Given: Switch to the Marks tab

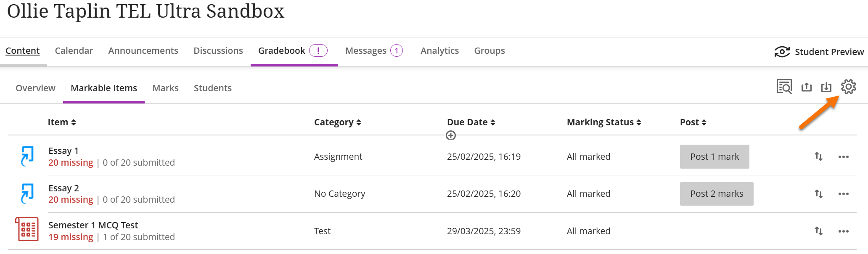Looking at the screenshot, I should click(165, 88).
